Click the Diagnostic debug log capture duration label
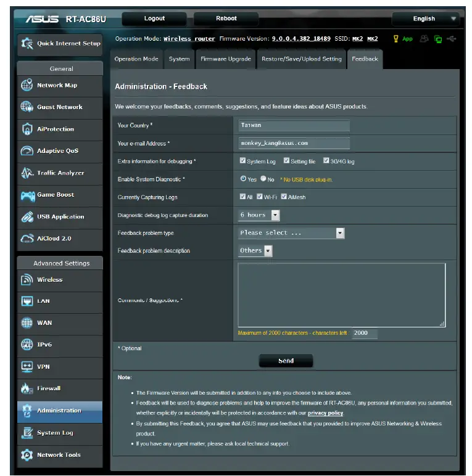This screenshot has height=476, width=472. click(163, 215)
